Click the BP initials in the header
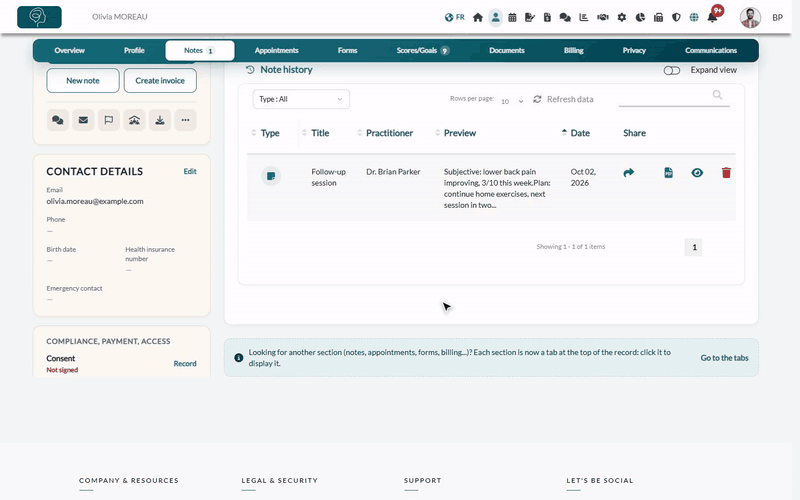Image resolution: width=800 pixels, height=500 pixels. (777, 17)
